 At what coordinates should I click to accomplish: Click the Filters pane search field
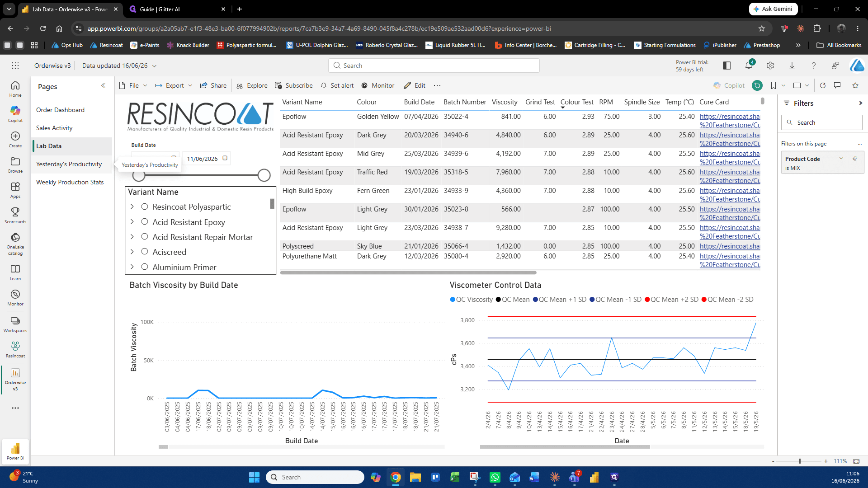point(821,122)
